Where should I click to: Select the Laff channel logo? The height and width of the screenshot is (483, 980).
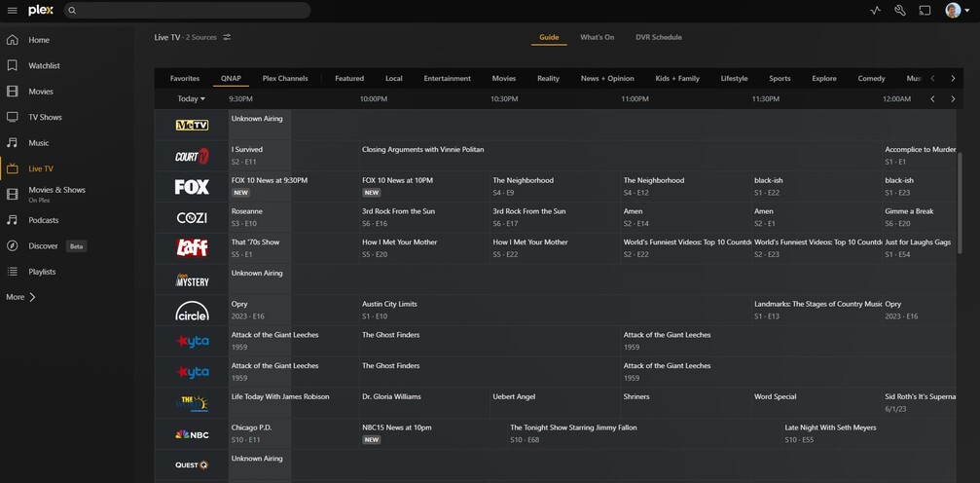[x=192, y=248]
